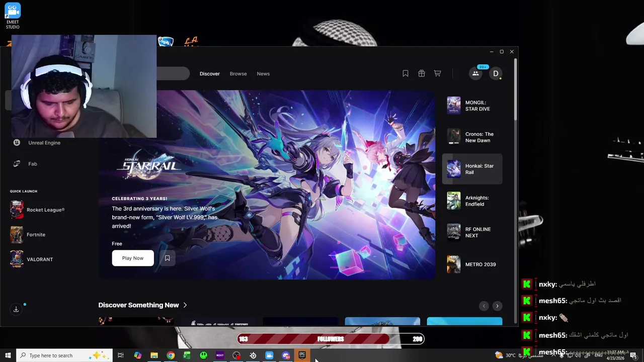Select 'MONGIL: STAR DIVE' title text

click(477, 106)
